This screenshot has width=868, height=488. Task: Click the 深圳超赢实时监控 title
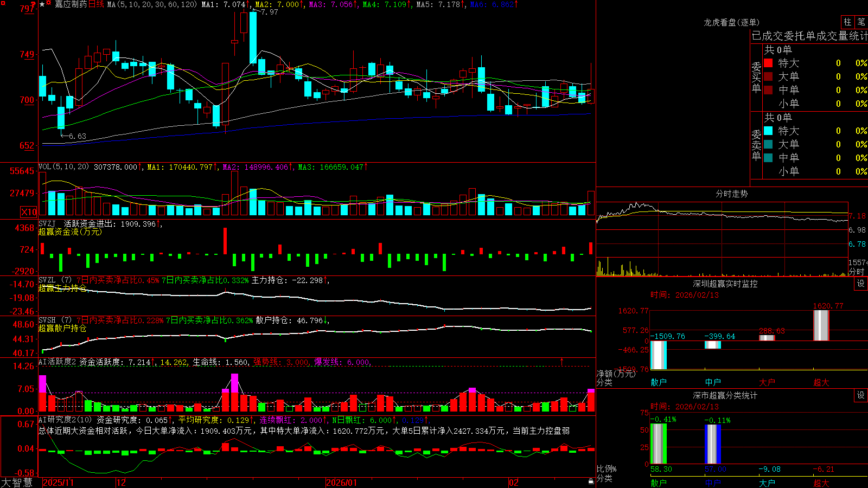(725, 284)
